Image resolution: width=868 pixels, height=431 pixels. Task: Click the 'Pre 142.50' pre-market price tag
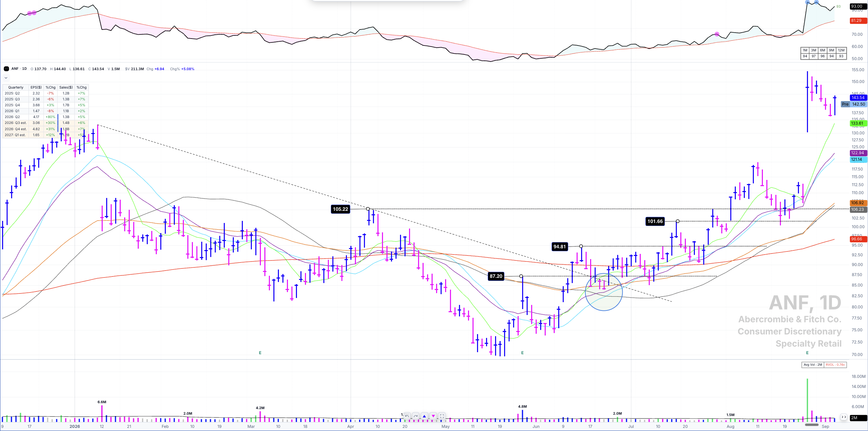[x=854, y=104]
